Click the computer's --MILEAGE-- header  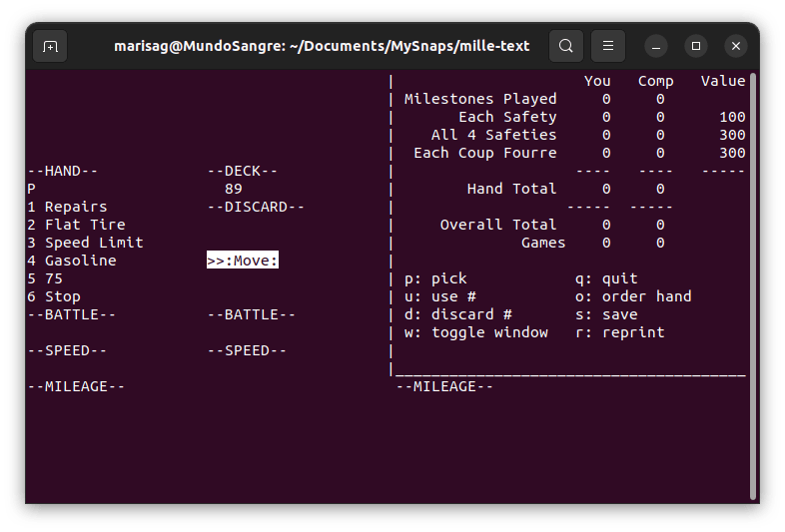click(x=444, y=387)
